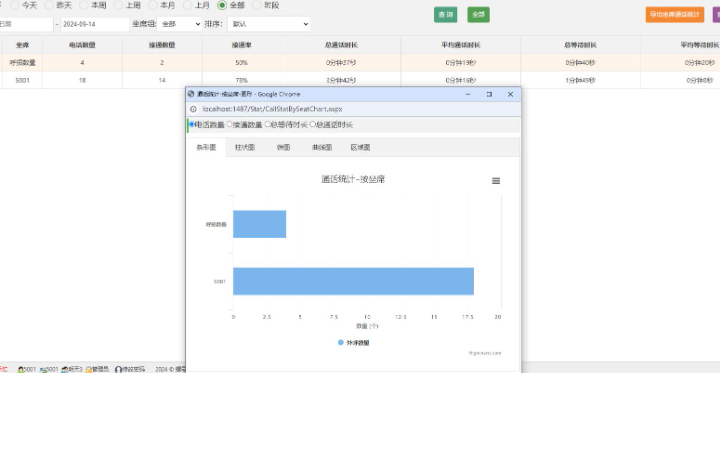Select the 时段 radio button
The height and width of the screenshot is (450, 720).
pos(257,5)
